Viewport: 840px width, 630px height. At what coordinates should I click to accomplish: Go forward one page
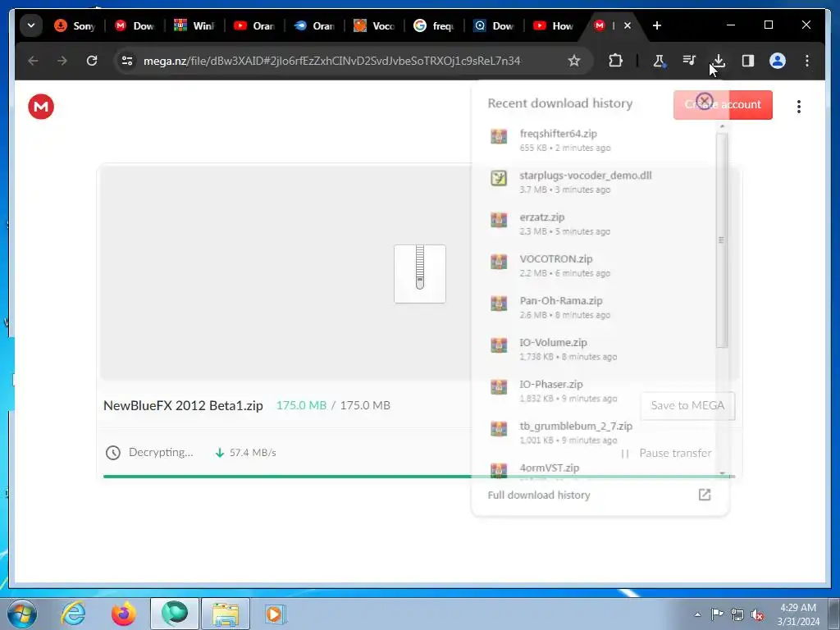tap(62, 61)
